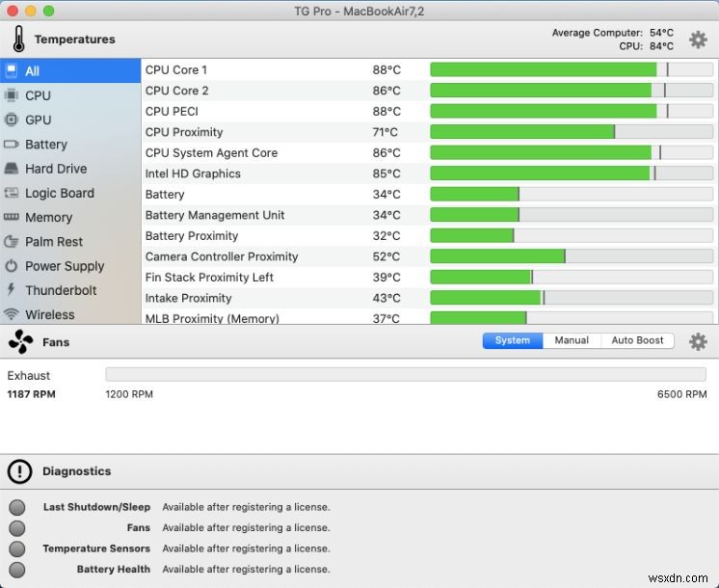Click the Last Shutdown/Sleep status indicator
719x588 pixels.
pyautogui.click(x=17, y=507)
